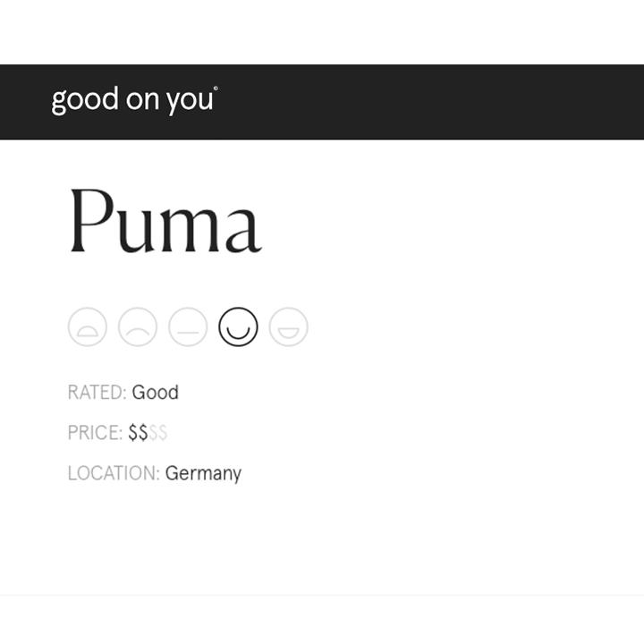Image resolution: width=644 pixels, height=644 pixels.
Task: Click the LOCATION label text
Action: [x=114, y=473]
